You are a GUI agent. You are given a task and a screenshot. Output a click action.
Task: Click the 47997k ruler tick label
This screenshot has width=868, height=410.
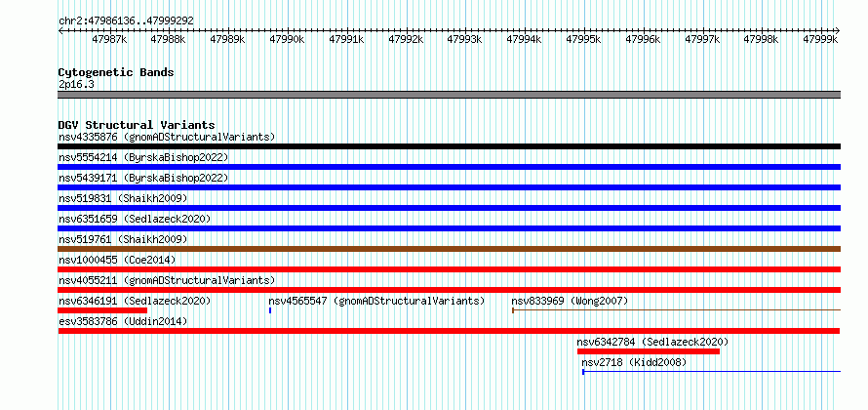coord(702,39)
